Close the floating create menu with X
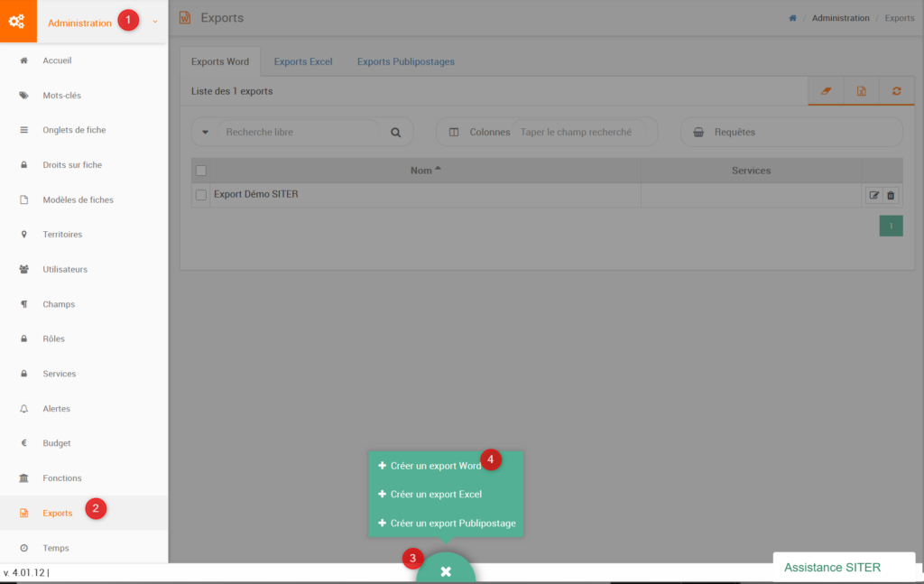This screenshot has height=584, width=924. (445, 571)
